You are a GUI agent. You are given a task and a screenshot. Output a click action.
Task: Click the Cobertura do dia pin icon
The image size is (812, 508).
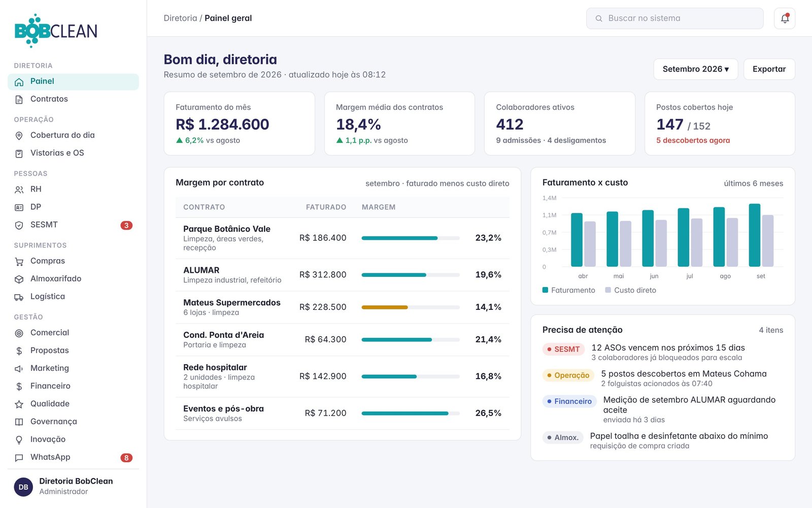click(x=19, y=136)
